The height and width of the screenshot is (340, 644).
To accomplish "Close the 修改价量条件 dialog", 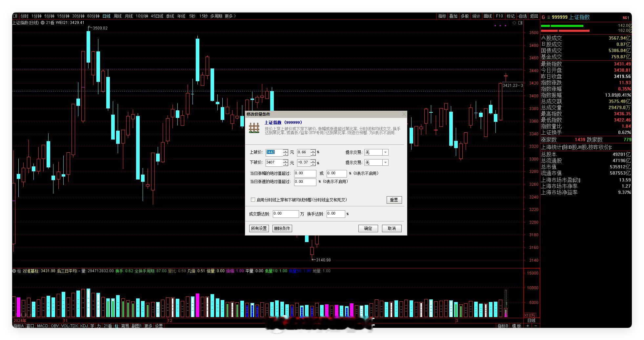I will click(404, 114).
